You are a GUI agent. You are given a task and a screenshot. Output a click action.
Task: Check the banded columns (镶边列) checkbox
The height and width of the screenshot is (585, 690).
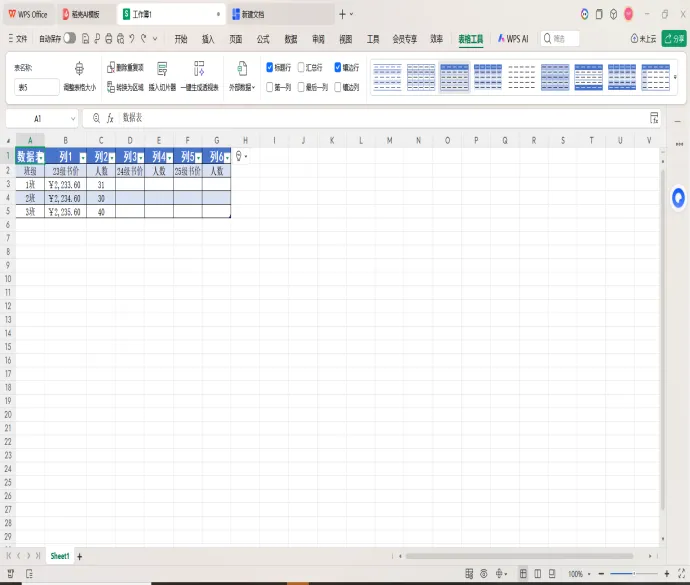pyautogui.click(x=338, y=87)
